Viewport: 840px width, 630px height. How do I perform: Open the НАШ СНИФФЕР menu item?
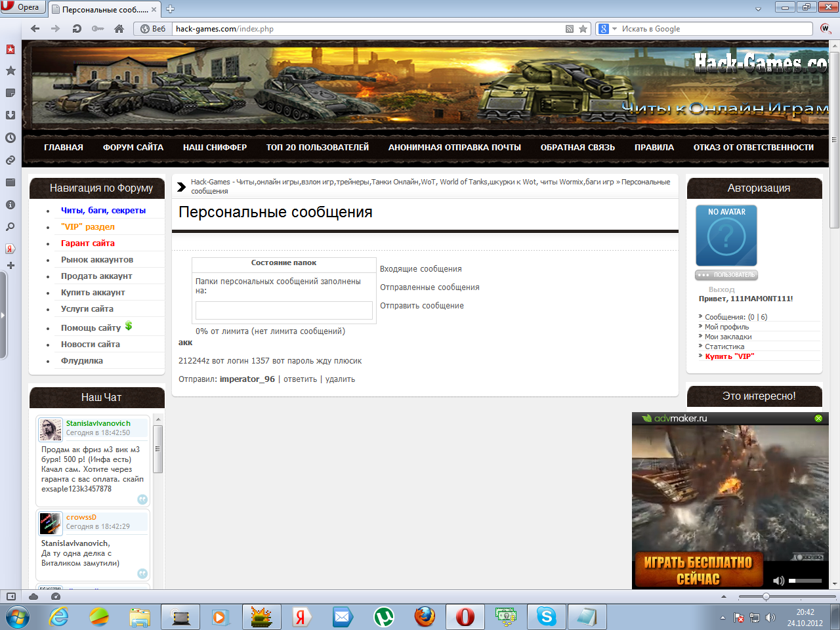215,148
